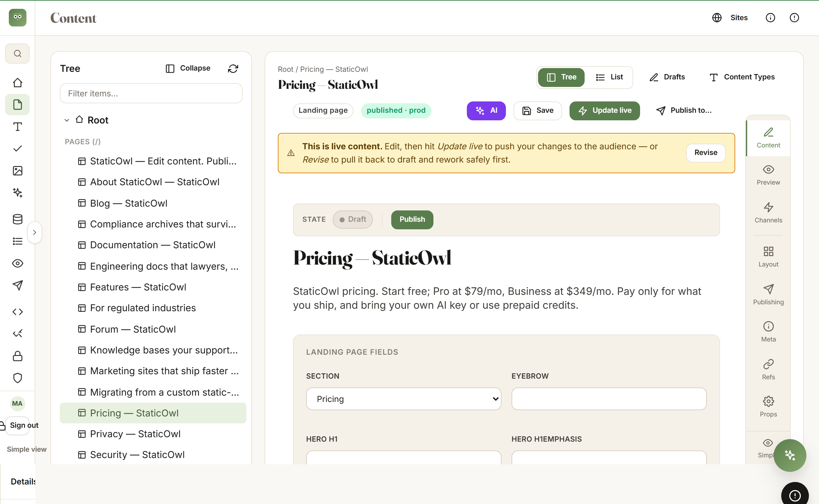Screen dimensions: 819x504
Task: Switch to Tree view toggle
Action: coord(561,77)
